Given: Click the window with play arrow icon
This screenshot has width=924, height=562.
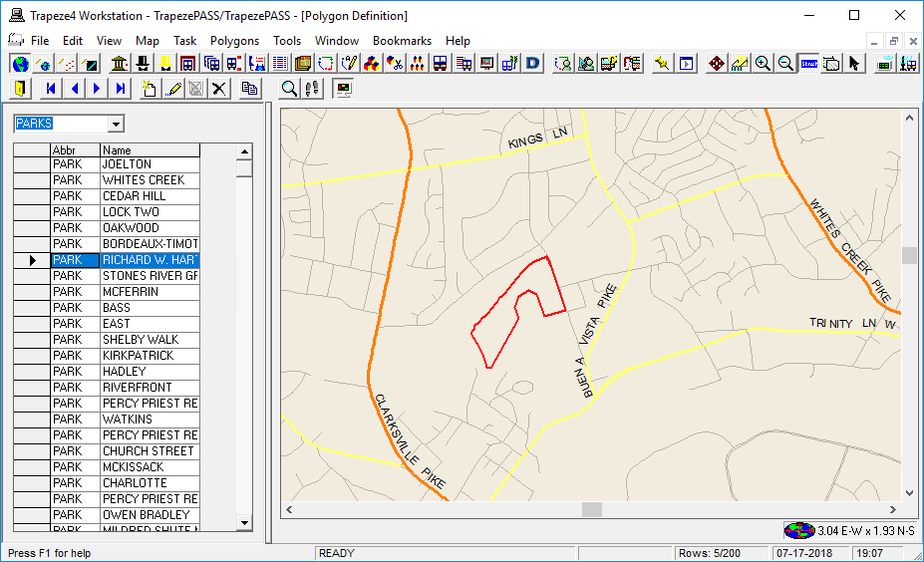Looking at the screenshot, I should (x=686, y=64).
